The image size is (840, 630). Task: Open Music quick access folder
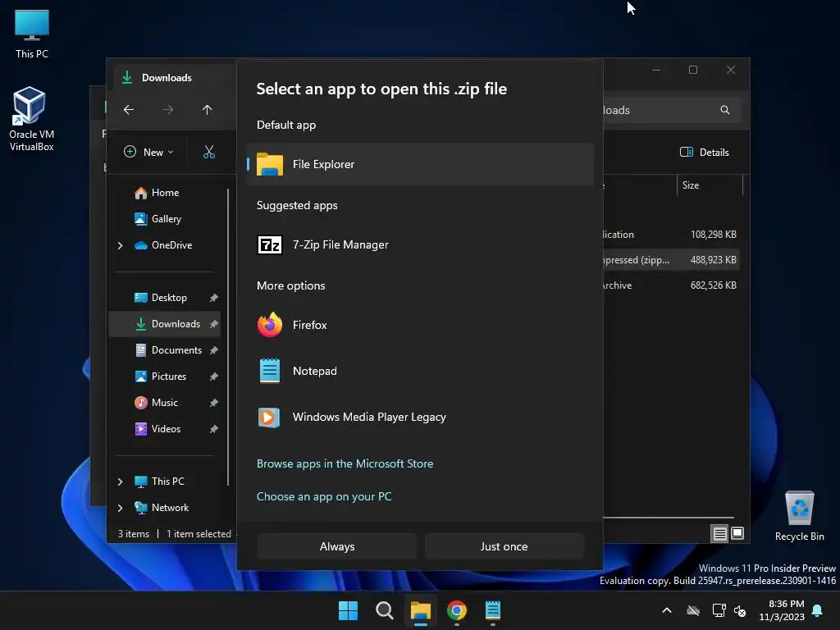[x=164, y=403]
